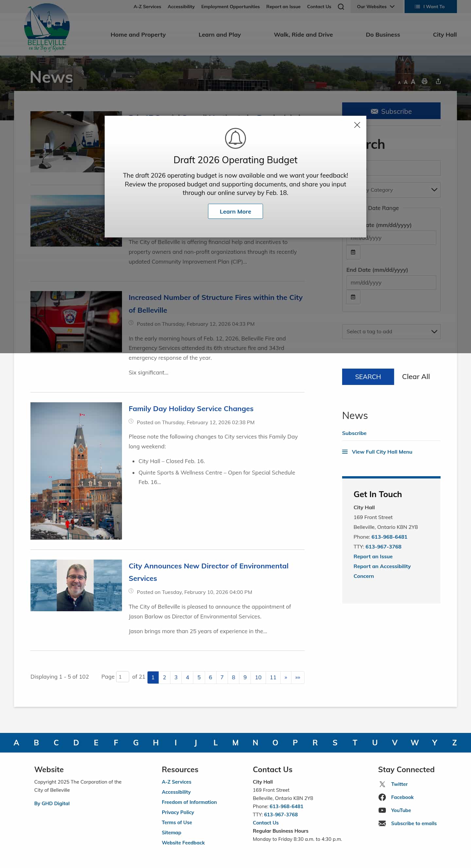Click the Jason Barlow portrait thumbnail
This screenshot has height=868, width=471.
click(x=76, y=585)
